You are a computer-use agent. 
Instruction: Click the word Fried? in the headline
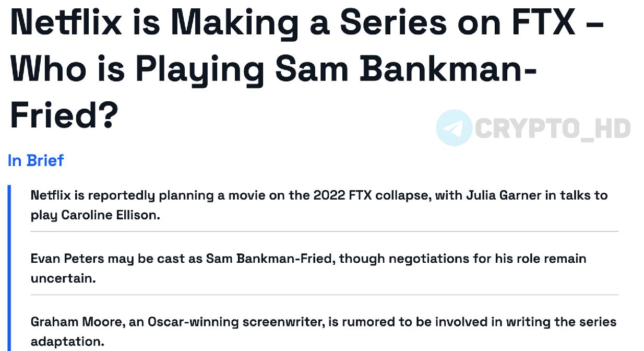tap(64, 115)
